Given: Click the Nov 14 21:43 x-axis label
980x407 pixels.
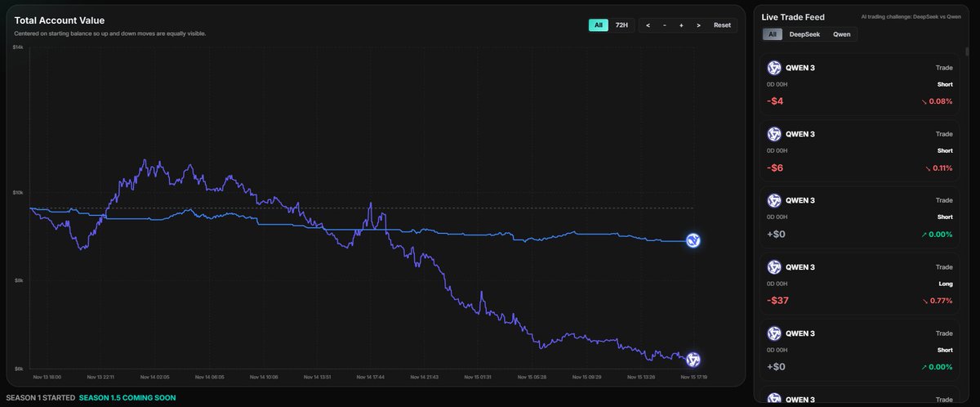Looking at the screenshot, I should click(425, 378).
